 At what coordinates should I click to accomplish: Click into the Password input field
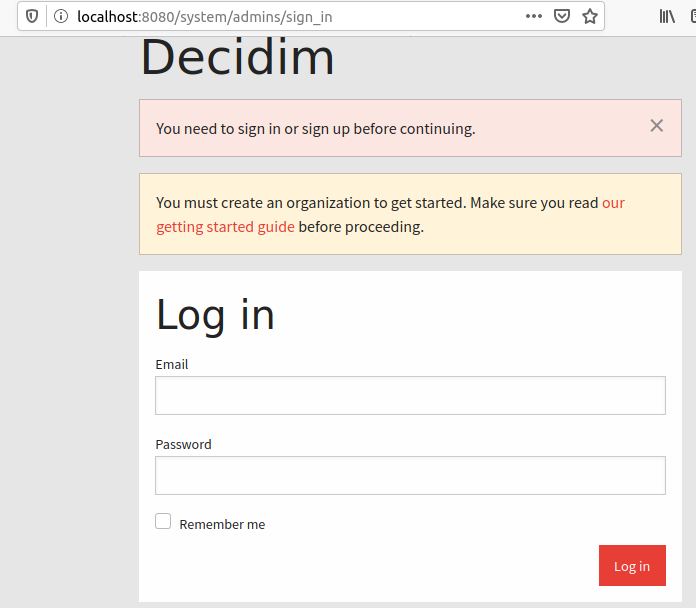pos(410,475)
